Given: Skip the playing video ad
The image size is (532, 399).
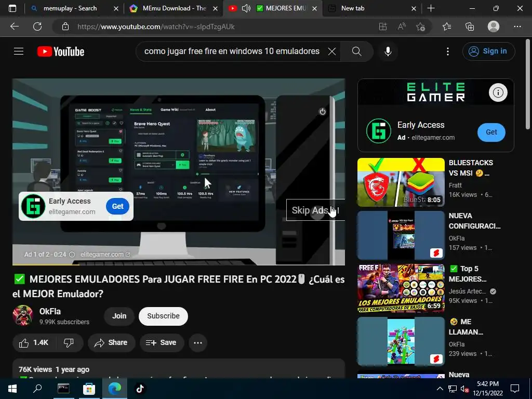Looking at the screenshot, I should click(x=315, y=210).
